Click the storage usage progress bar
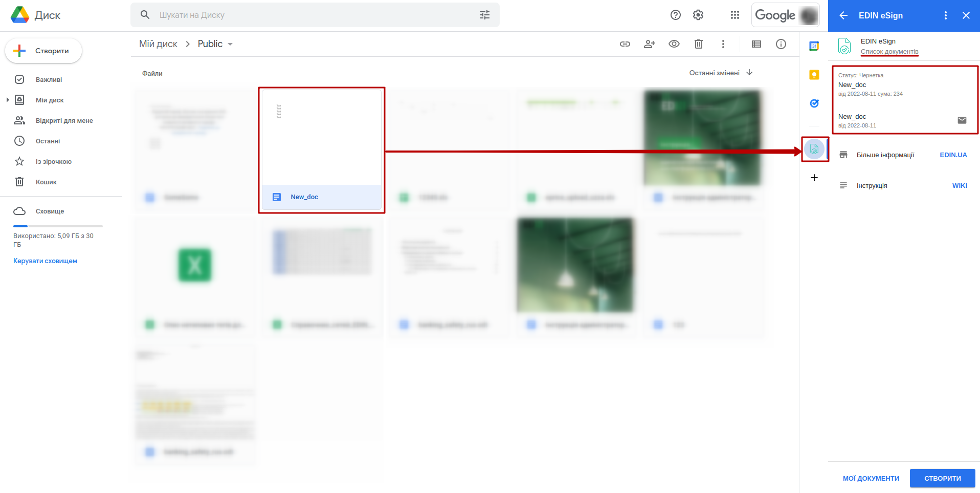Screen dimensions: 980x493 [x=58, y=226]
